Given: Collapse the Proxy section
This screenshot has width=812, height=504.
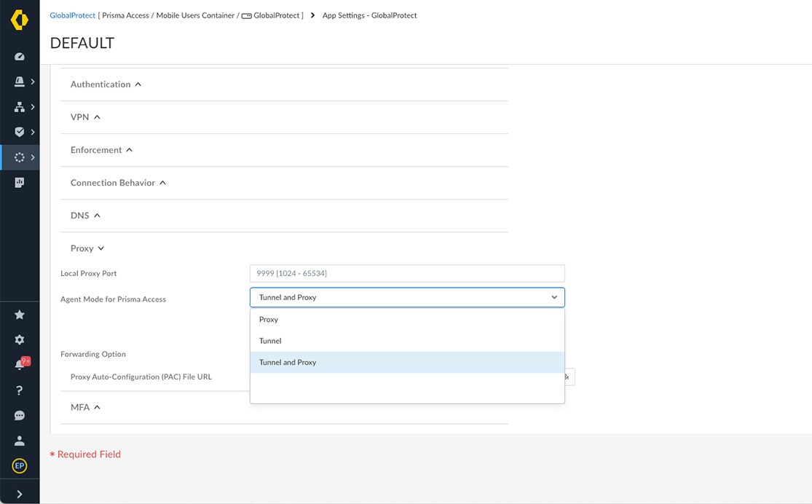Looking at the screenshot, I should click(87, 248).
